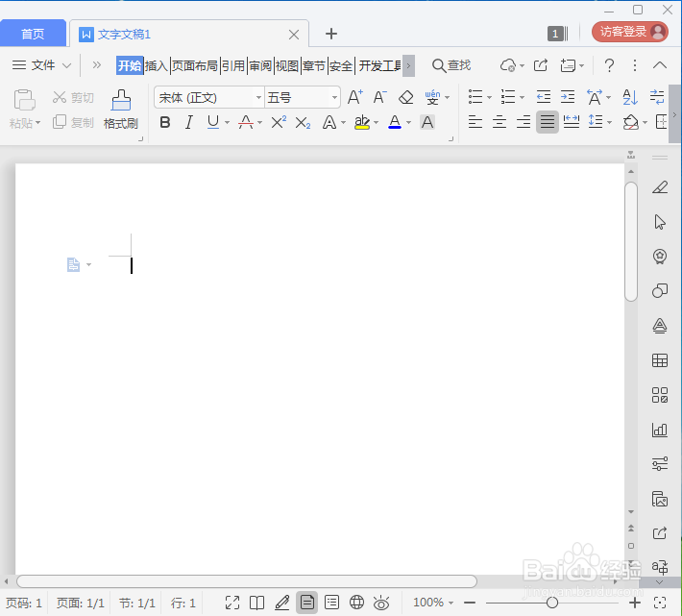Decrease font size with A- icon
Viewport: 682px width, 616px height.
379,97
